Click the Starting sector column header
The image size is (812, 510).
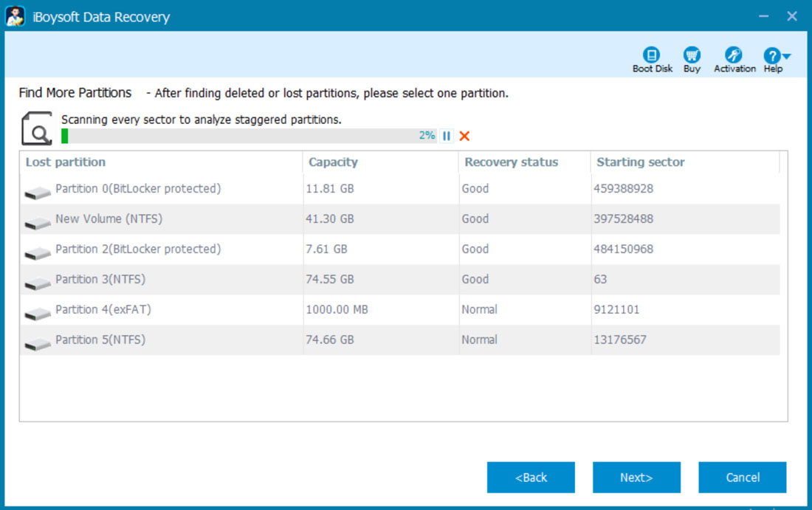pos(640,162)
